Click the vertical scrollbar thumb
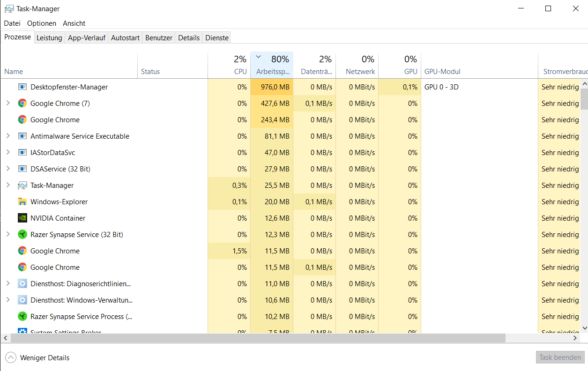The width and height of the screenshot is (588, 371). [x=584, y=99]
